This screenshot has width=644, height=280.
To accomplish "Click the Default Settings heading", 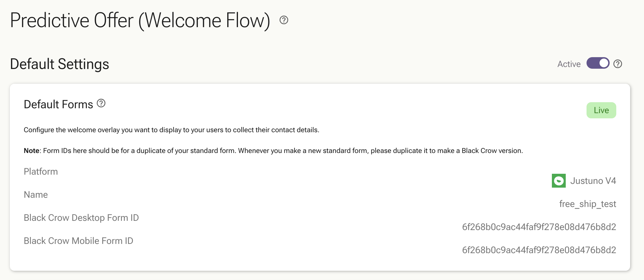I will [59, 64].
